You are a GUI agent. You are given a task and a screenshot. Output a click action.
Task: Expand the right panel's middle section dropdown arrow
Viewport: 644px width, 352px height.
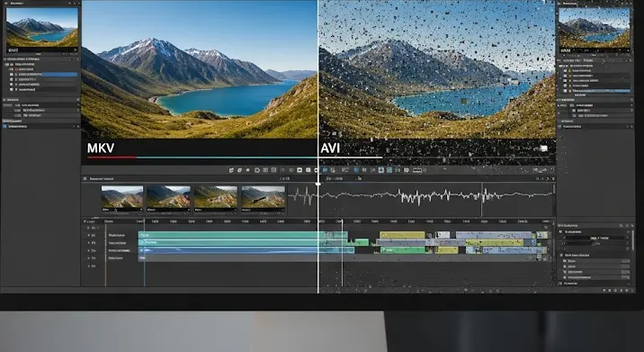631,100
